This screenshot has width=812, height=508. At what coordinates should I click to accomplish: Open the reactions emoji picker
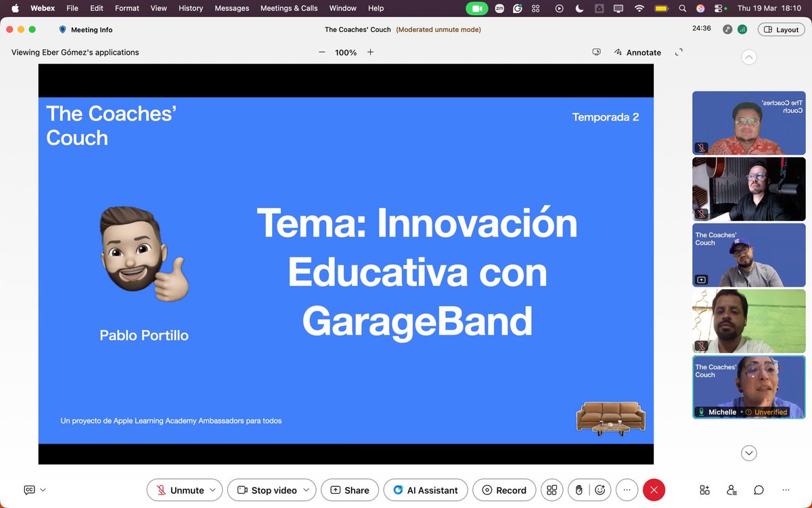point(600,490)
